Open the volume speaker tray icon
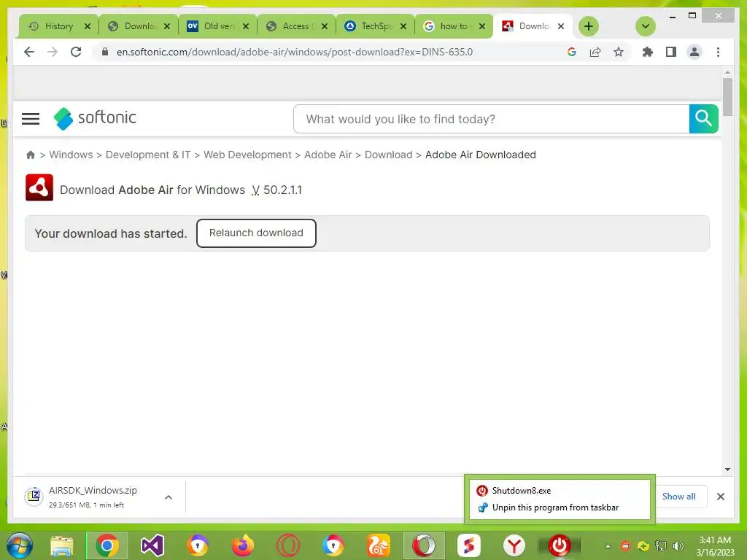The image size is (747, 560). click(678, 546)
